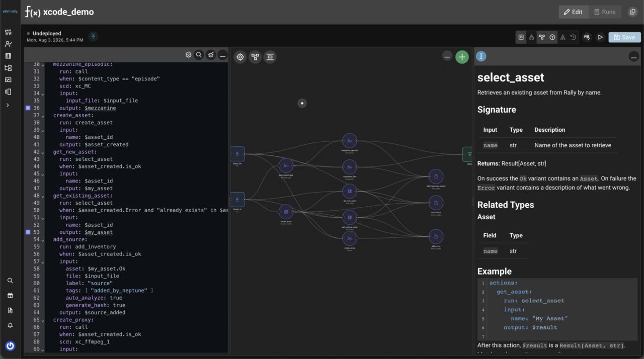This screenshot has height=359, width=644.
Task: Collapse the fold arrow on line 54
Action: click(43, 240)
